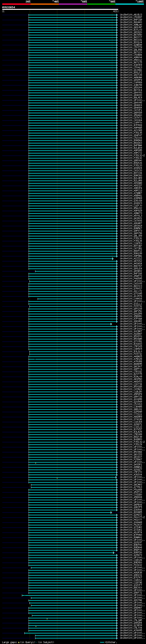
Task: Click hit label UniRef100_Q7ZUK1
Action: coord(131,530)
